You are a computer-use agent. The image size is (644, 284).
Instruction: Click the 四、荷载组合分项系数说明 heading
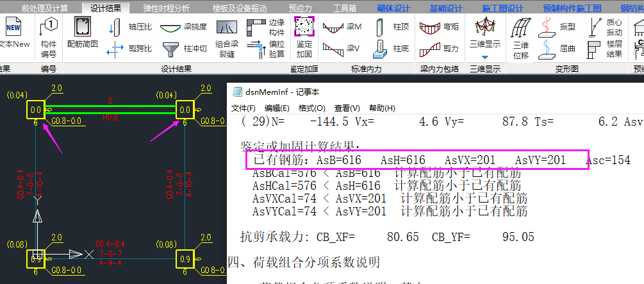304,262
